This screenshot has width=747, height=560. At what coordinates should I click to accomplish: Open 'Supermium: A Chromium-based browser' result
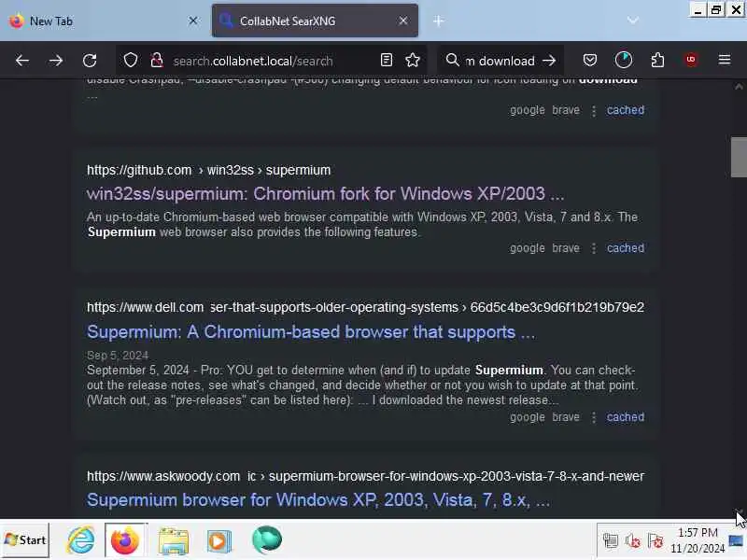click(x=311, y=332)
